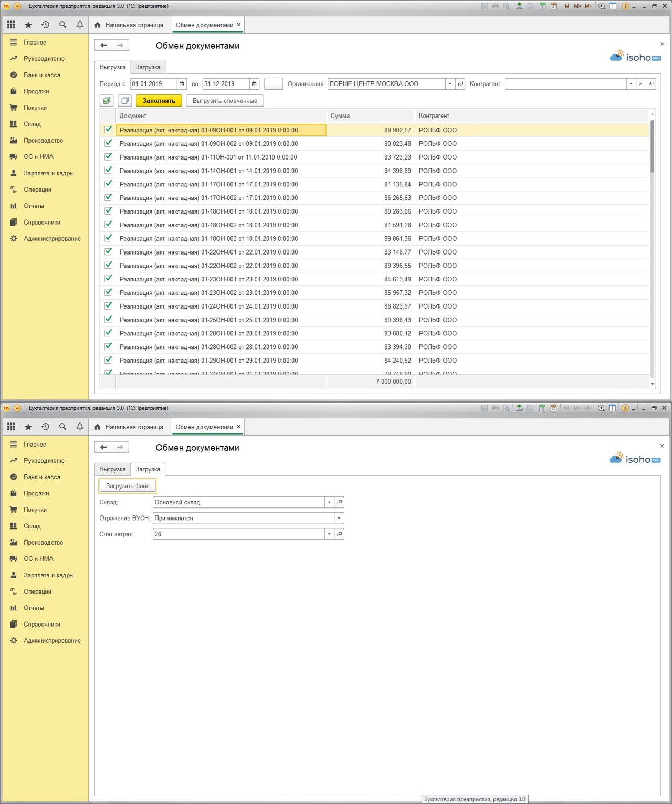Uncheck row 01-09ОН-002 with sum 80 023,48
Viewport: 672px width, 804px height.
click(108, 143)
